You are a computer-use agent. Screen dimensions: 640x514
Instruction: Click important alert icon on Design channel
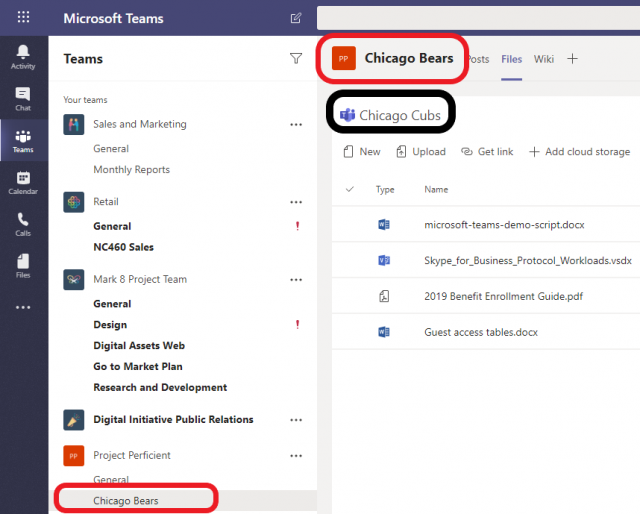coord(298,325)
